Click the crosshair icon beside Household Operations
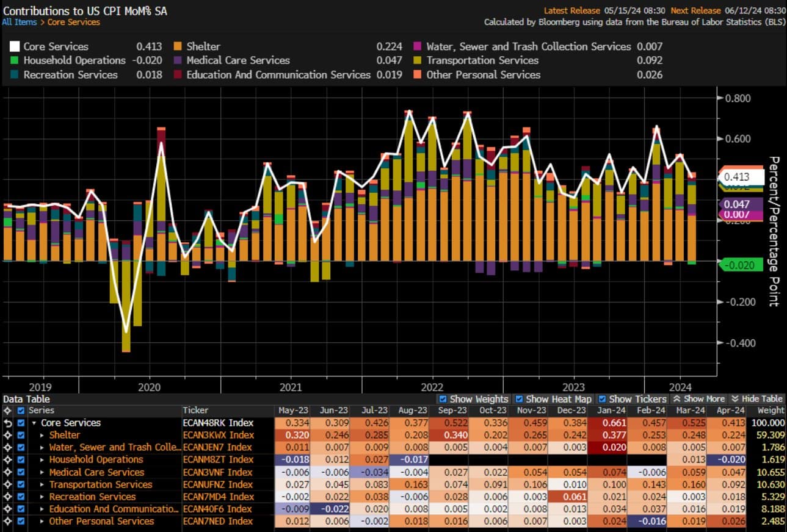This screenshot has height=532, width=787. [7, 459]
